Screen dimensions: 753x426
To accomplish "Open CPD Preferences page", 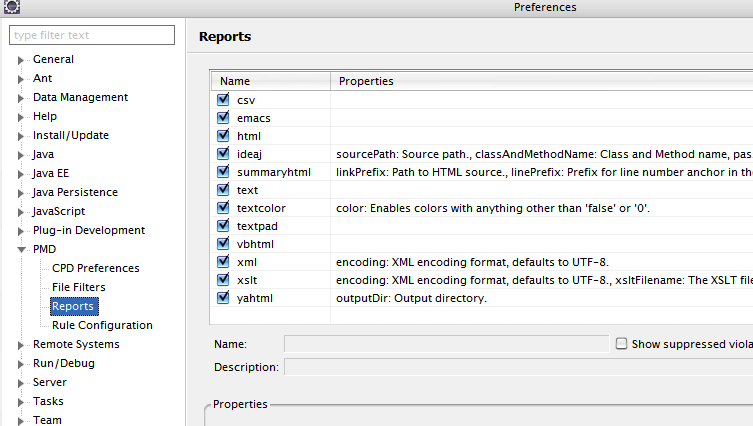I will click(x=95, y=268).
